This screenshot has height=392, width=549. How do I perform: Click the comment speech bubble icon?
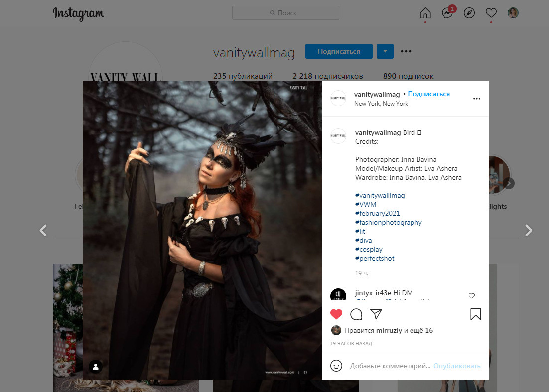356,314
